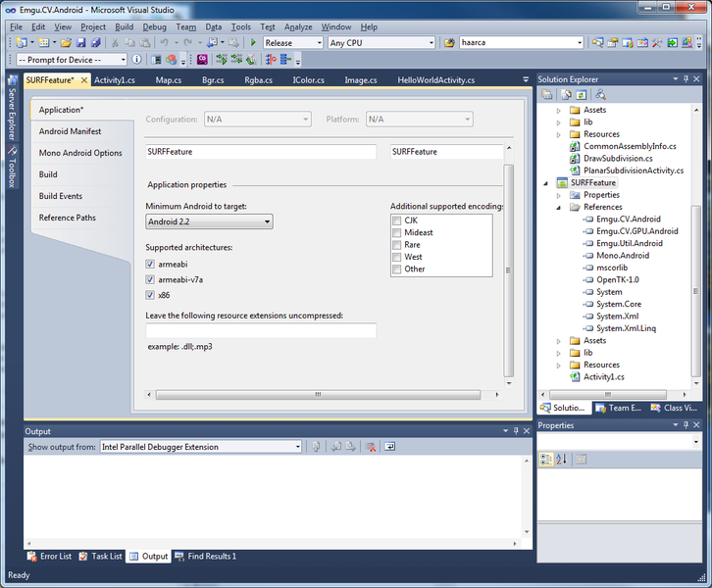Click Solution Explorer Refresh icon
This screenshot has width=712, height=588.
coord(582,94)
